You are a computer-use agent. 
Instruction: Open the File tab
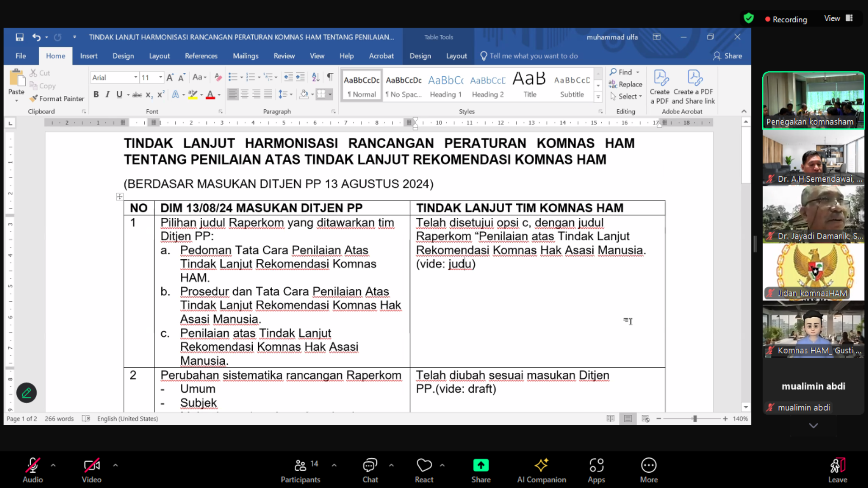(21, 56)
